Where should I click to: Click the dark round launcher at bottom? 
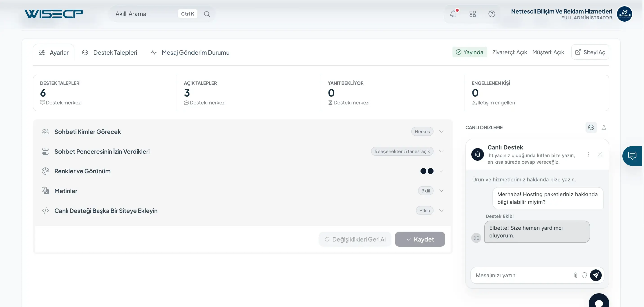(x=599, y=300)
